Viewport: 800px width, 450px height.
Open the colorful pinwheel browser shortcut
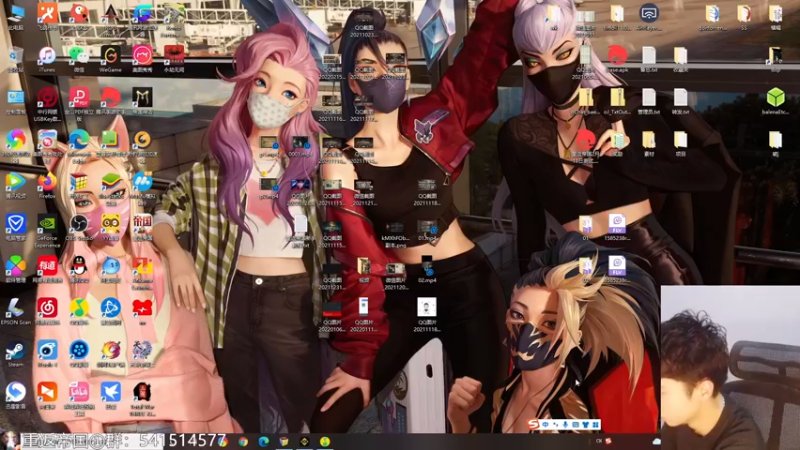pyautogui.click(x=15, y=140)
